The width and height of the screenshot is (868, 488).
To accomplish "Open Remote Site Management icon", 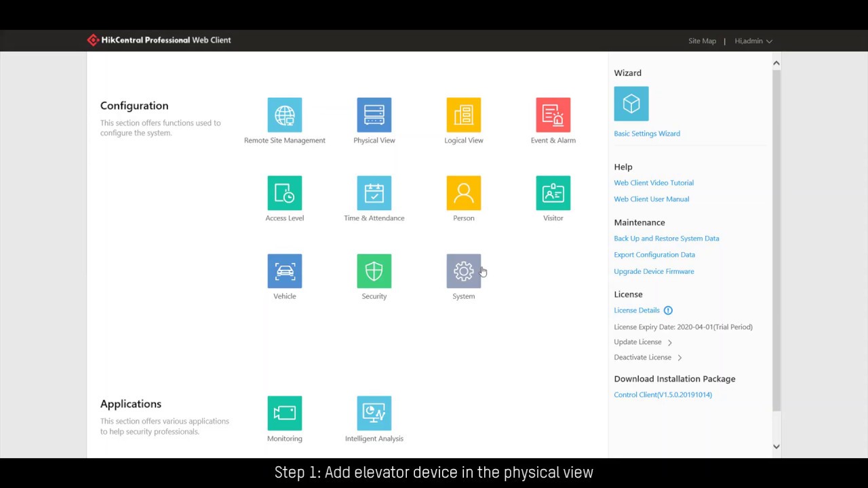I will 285,115.
